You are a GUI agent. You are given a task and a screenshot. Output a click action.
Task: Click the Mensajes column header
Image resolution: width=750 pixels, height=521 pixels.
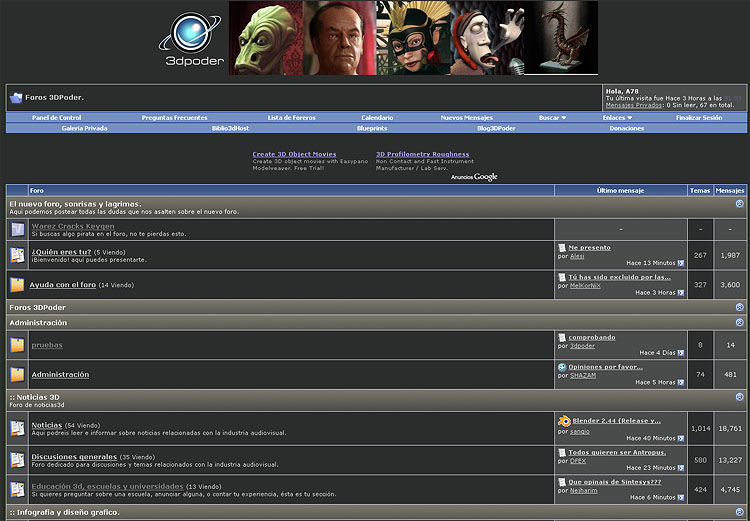(x=729, y=190)
